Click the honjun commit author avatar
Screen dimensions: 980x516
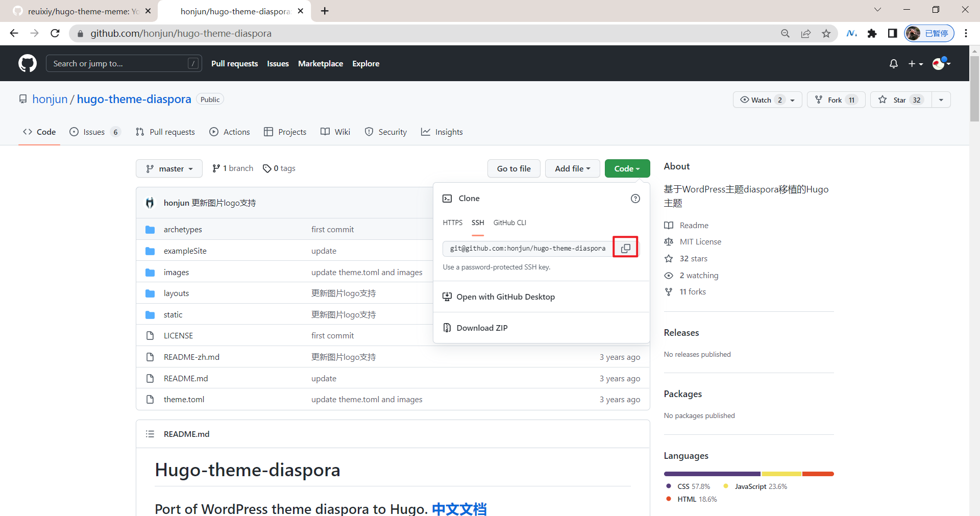tap(150, 203)
